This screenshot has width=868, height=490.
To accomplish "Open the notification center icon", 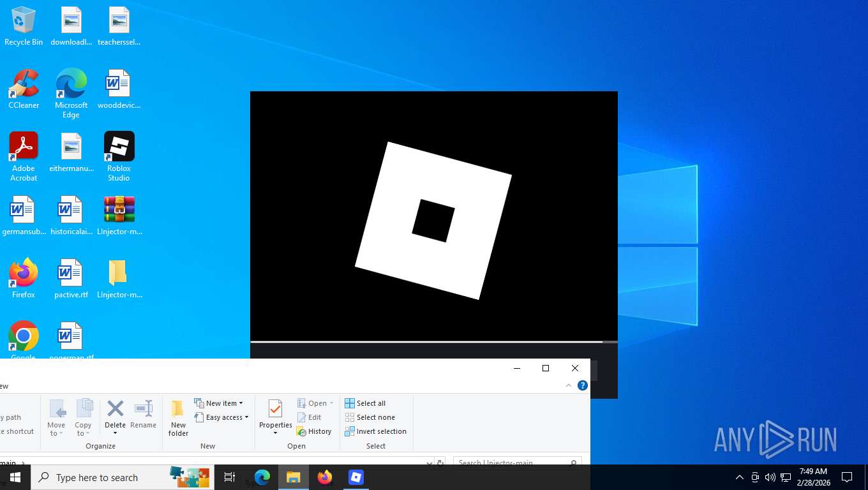I will point(847,477).
